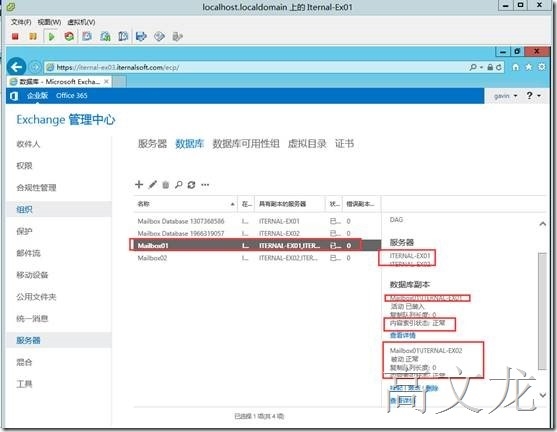Open more options ellipsis menu
This screenshot has width=557, height=432.
pos(205,185)
